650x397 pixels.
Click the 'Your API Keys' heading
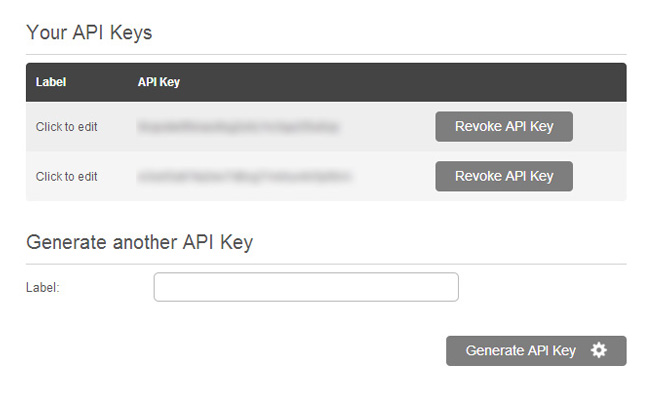[89, 32]
